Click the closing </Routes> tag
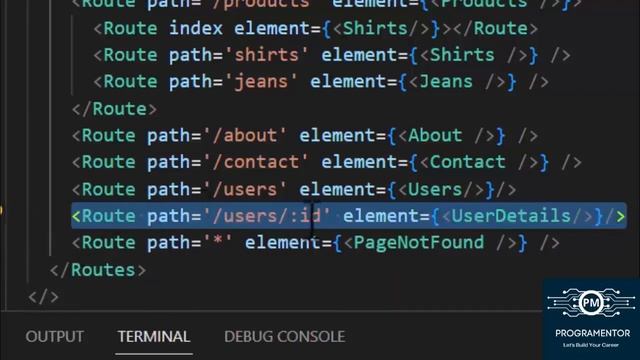The image size is (640, 360). 98,270
